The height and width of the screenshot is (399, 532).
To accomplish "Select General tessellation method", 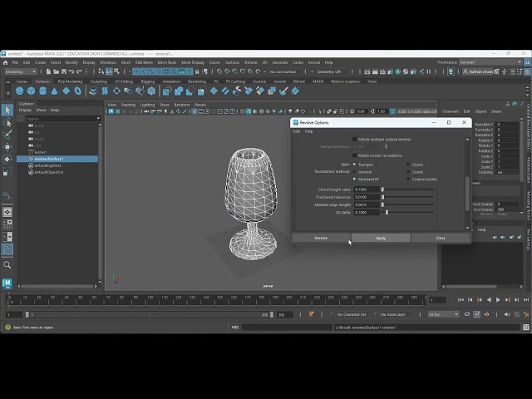I will [355, 172].
